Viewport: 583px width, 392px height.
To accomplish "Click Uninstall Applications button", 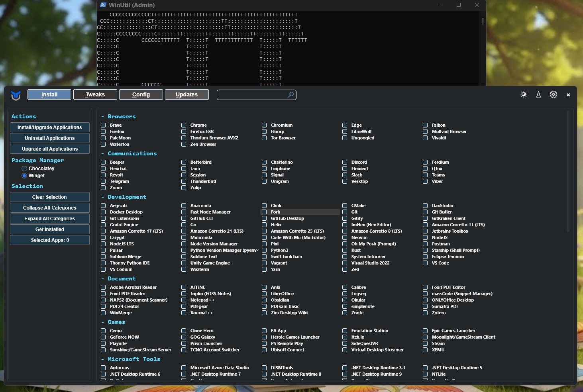I will (50, 138).
